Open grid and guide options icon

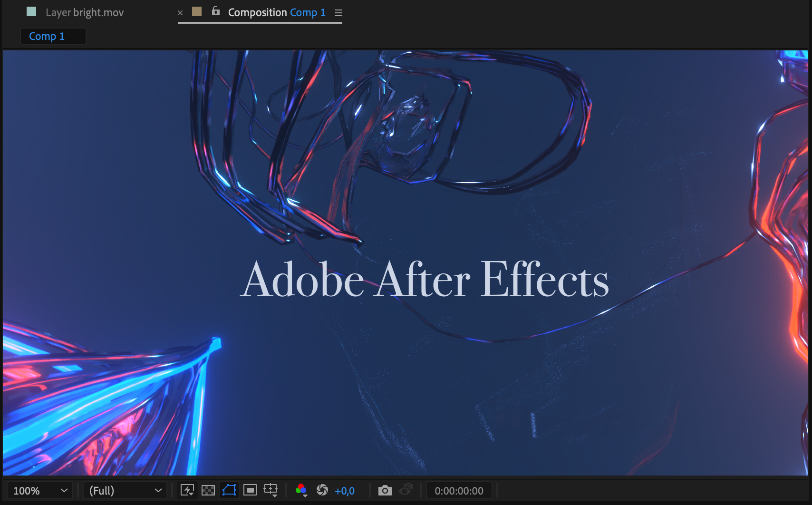coord(271,490)
